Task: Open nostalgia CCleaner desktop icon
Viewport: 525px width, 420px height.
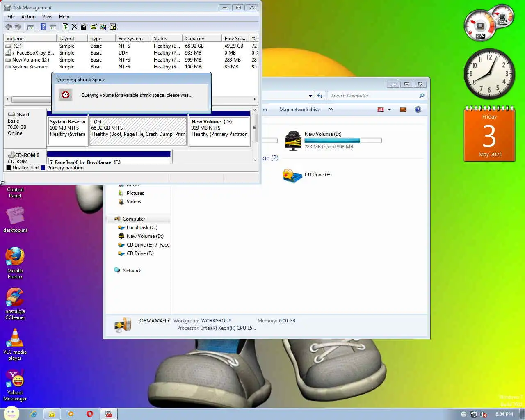Action: (x=15, y=304)
